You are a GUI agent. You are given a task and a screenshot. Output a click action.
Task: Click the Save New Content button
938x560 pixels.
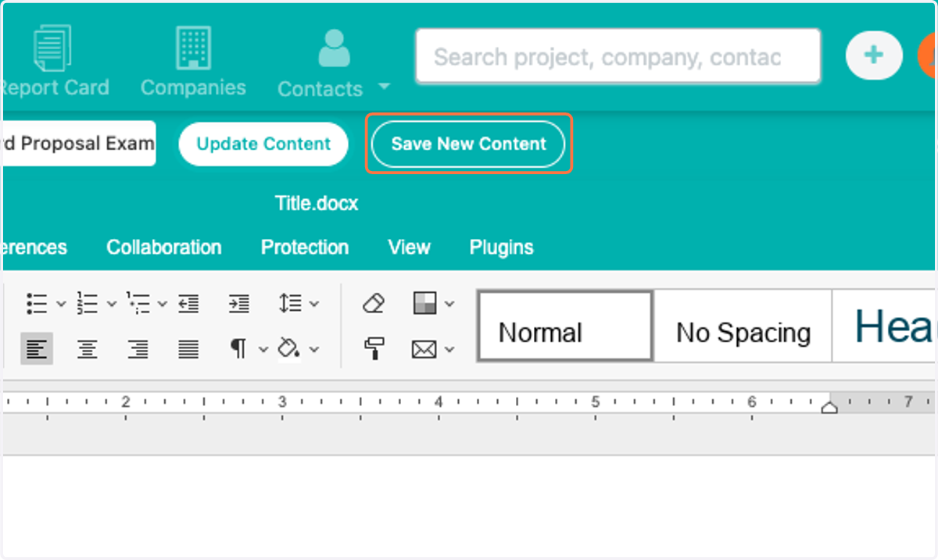coord(468,144)
